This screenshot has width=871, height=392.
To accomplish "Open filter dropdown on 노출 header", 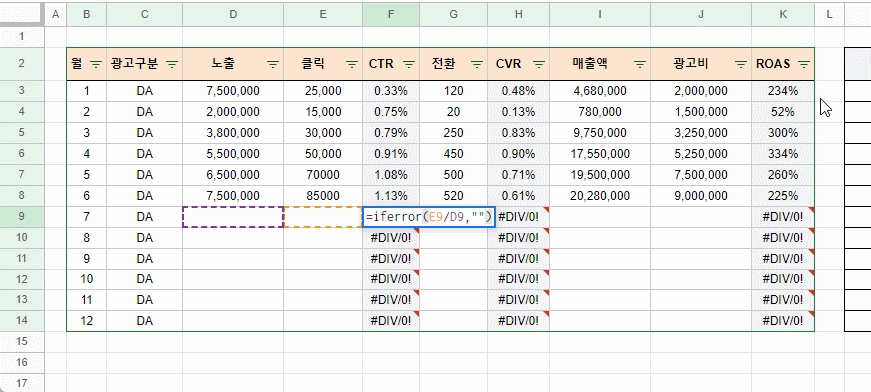I will [273, 64].
